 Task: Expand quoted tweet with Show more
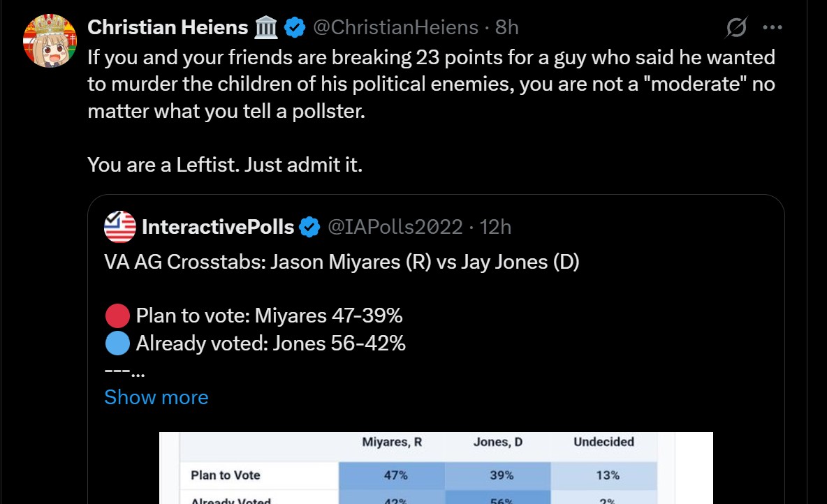[156, 397]
